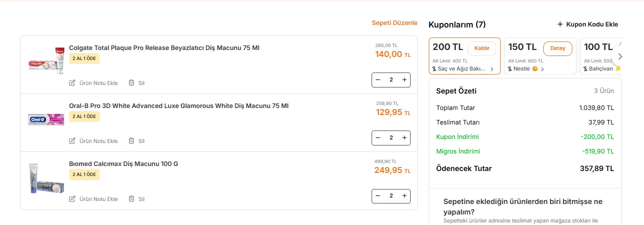This screenshot has width=644, height=225.
Task: Show next coupons with right arrow
Action: coord(620,56)
